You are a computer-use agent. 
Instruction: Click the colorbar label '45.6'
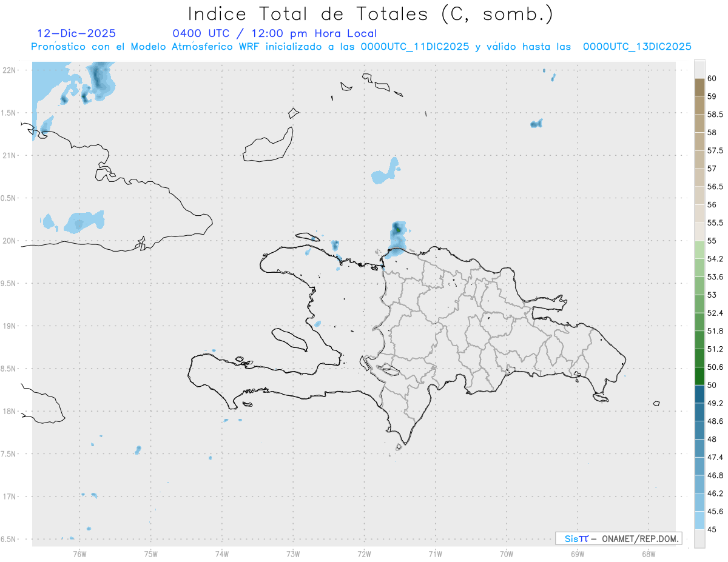pyautogui.click(x=715, y=512)
